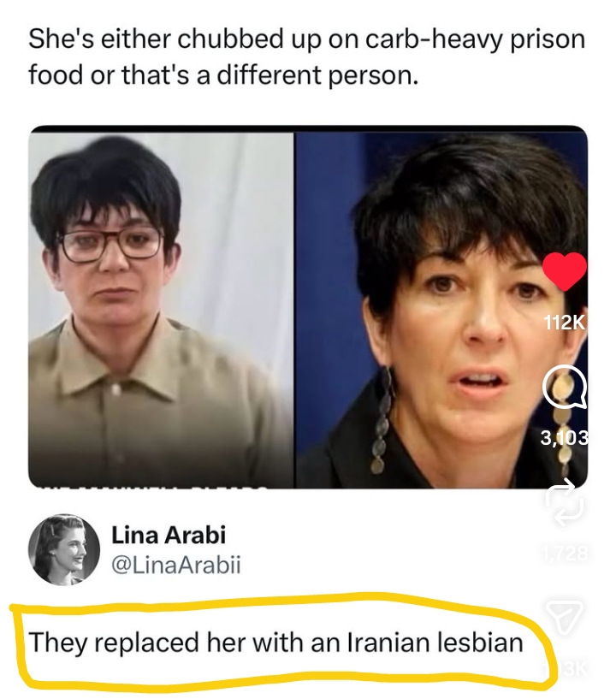View the 112K likes count
This screenshot has height=699, width=616.
pyautogui.click(x=565, y=323)
